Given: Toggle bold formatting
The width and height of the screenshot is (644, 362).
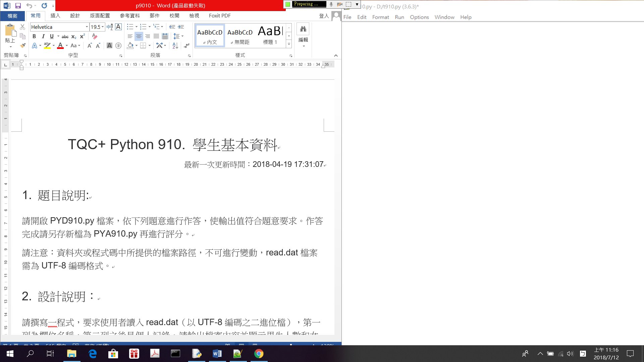Looking at the screenshot, I should (34, 36).
